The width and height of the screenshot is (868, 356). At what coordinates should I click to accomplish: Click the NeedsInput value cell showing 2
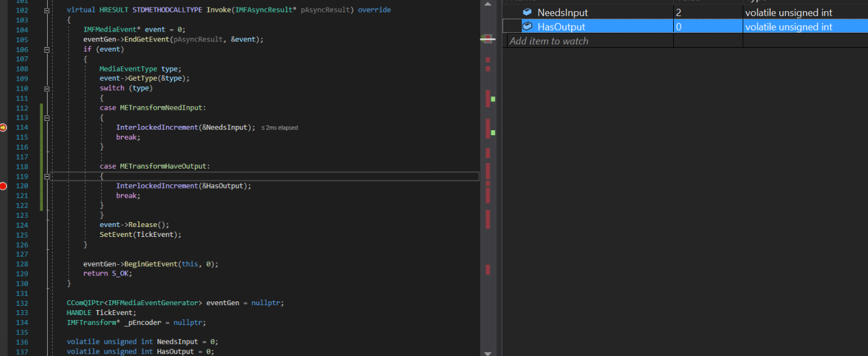click(x=708, y=12)
